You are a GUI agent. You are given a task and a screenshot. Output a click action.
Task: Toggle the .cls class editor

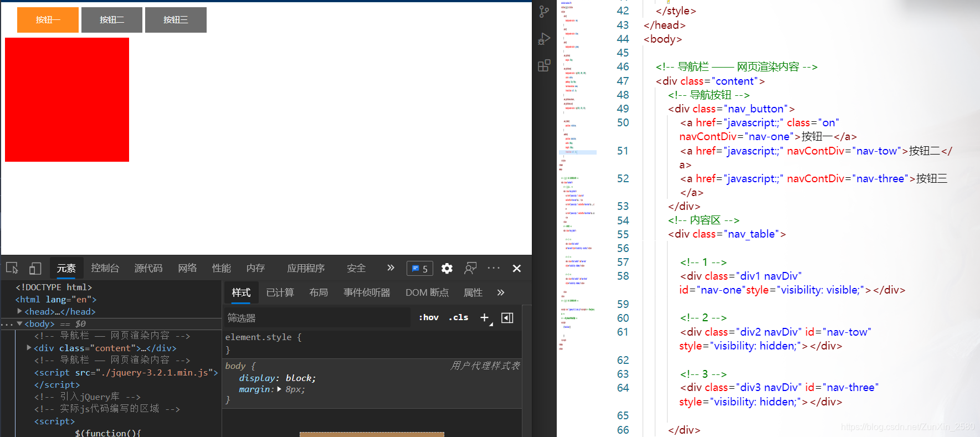pyautogui.click(x=459, y=317)
